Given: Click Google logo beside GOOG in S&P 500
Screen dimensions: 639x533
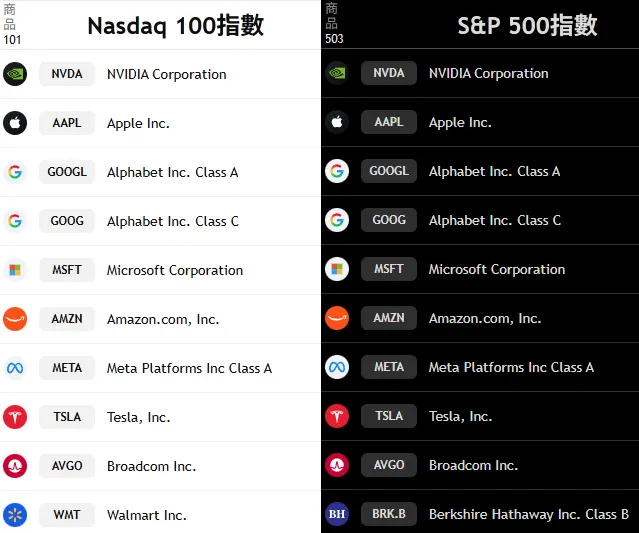Looking at the screenshot, I should click(337, 220).
